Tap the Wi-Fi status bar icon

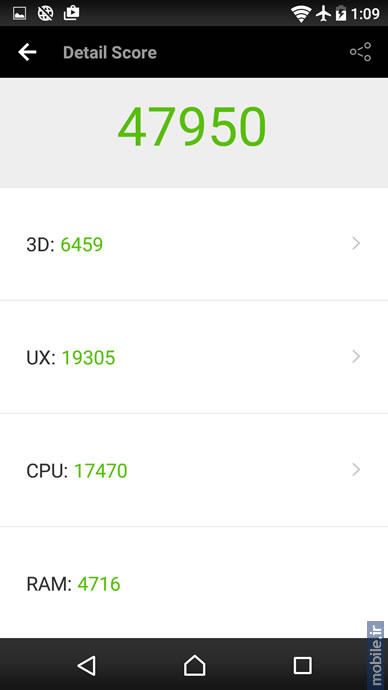(x=301, y=14)
